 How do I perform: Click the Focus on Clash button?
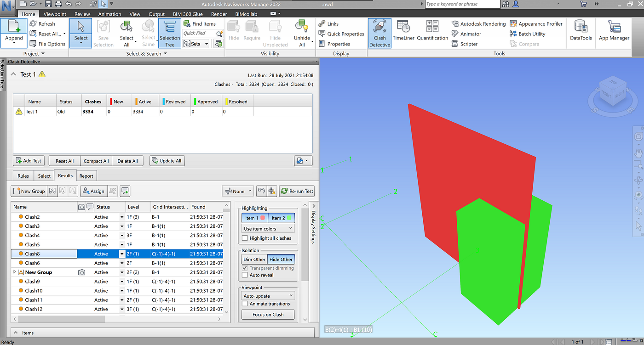[268, 315]
